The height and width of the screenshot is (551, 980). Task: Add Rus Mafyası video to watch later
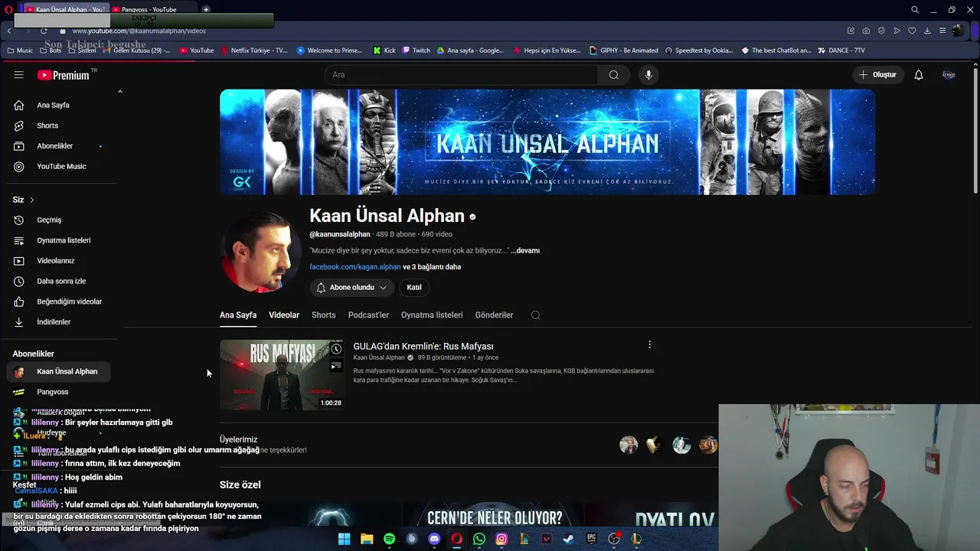point(336,349)
